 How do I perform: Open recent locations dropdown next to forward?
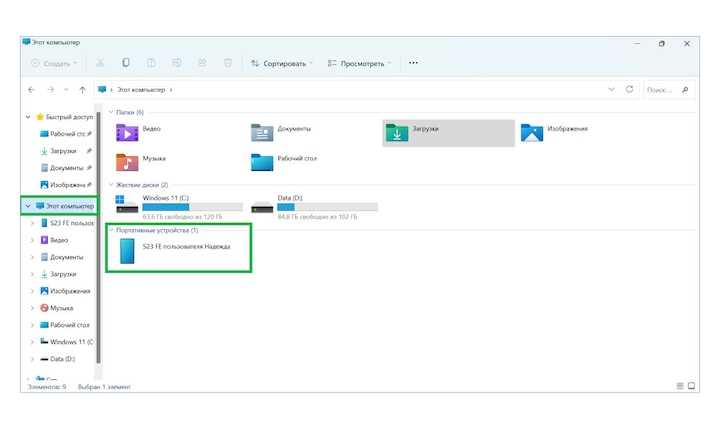pos(66,90)
